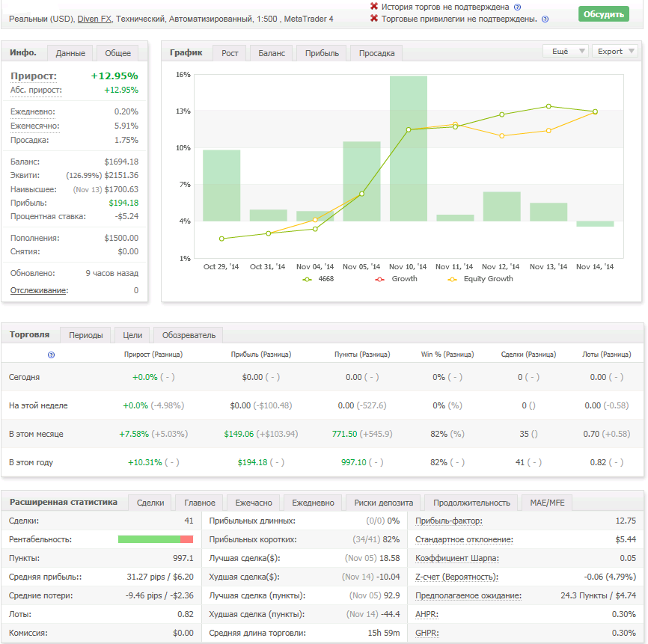
Task: Click the 12.75 profit factor value
Action: pyautogui.click(x=626, y=521)
